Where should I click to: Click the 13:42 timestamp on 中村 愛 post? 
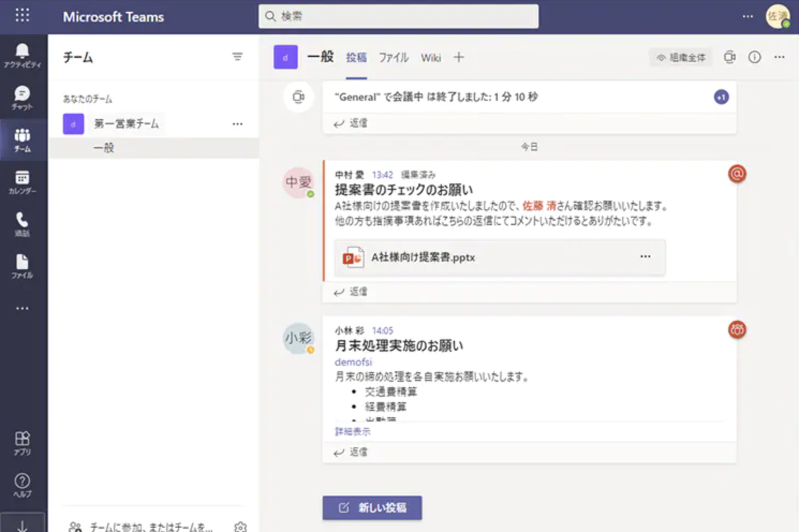pyautogui.click(x=382, y=175)
